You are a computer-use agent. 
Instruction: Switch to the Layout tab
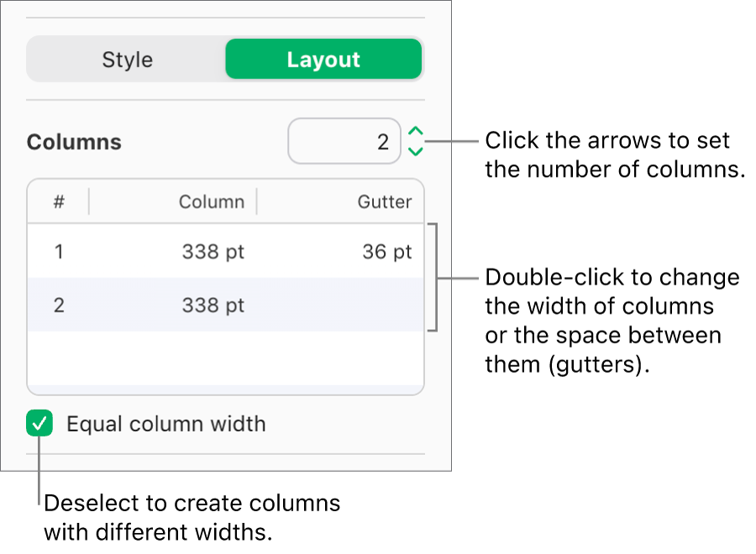(x=323, y=59)
